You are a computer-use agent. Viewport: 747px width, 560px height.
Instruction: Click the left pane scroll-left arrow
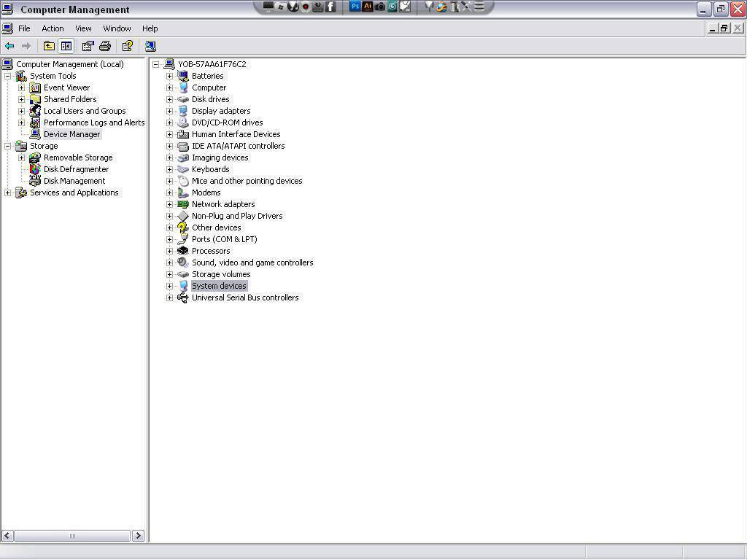point(7,536)
